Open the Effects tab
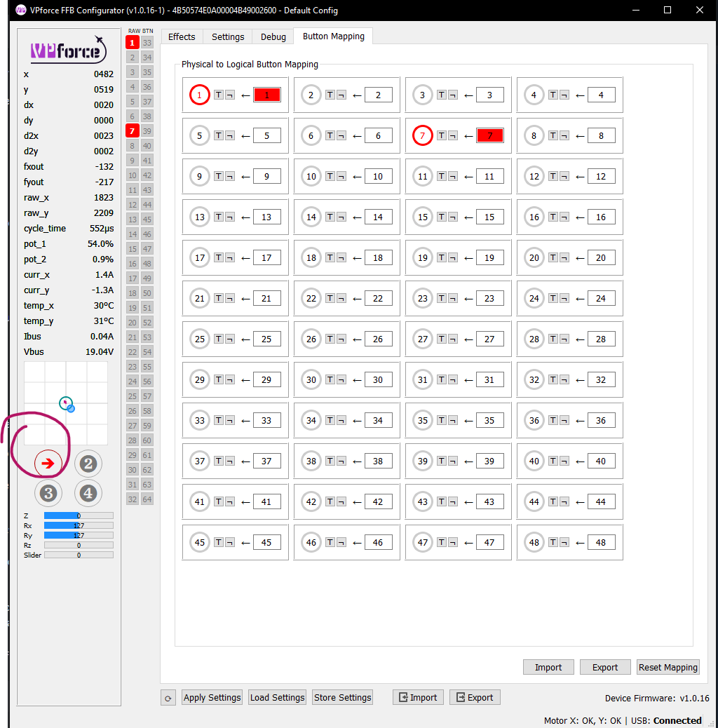The width and height of the screenshot is (718, 728). click(182, 36)
